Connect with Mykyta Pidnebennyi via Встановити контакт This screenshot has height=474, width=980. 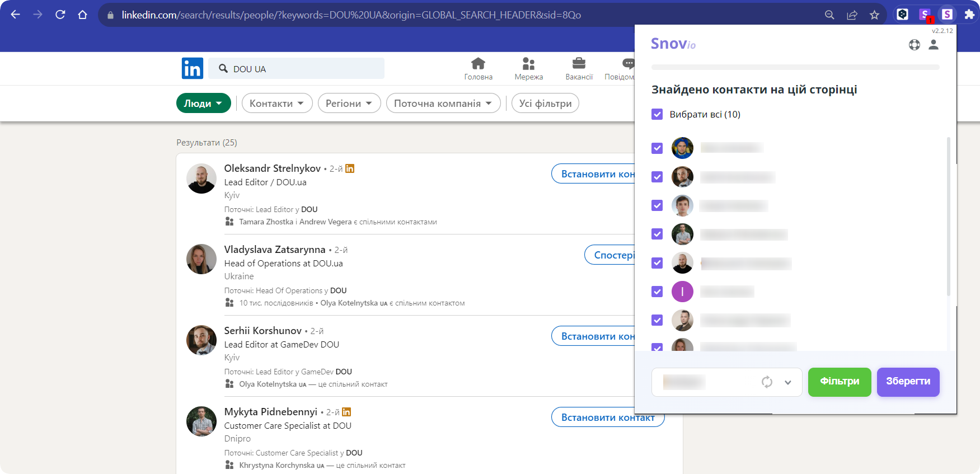pos(608,417)
